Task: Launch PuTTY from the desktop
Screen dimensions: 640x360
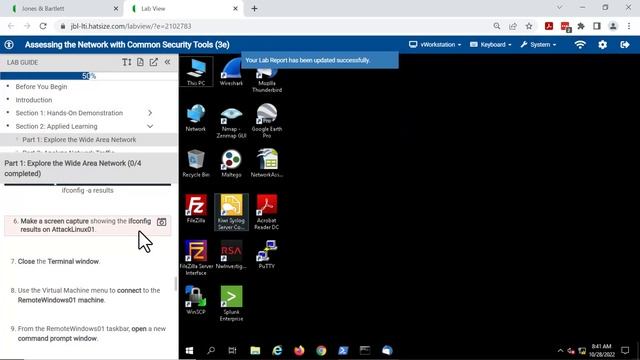Action: pos(267,255)
